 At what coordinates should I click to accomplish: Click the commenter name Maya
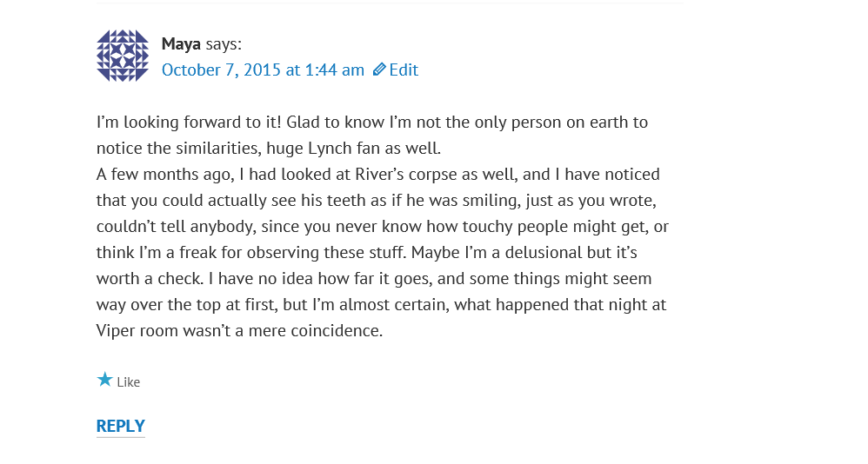[181, 43]
